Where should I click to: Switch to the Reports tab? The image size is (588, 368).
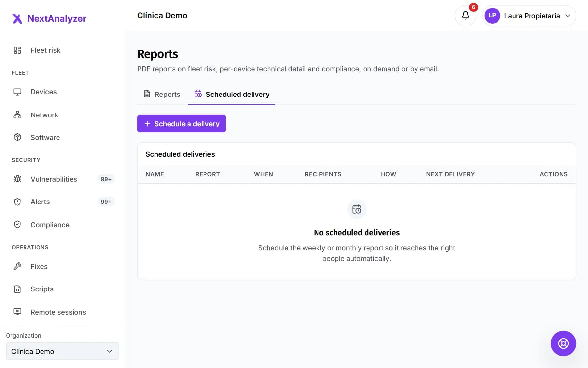tap(162, 94)
